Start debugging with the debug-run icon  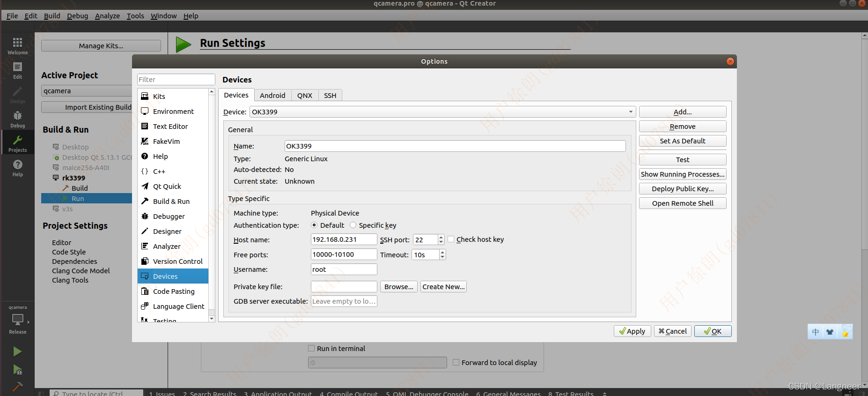(17, 370)
